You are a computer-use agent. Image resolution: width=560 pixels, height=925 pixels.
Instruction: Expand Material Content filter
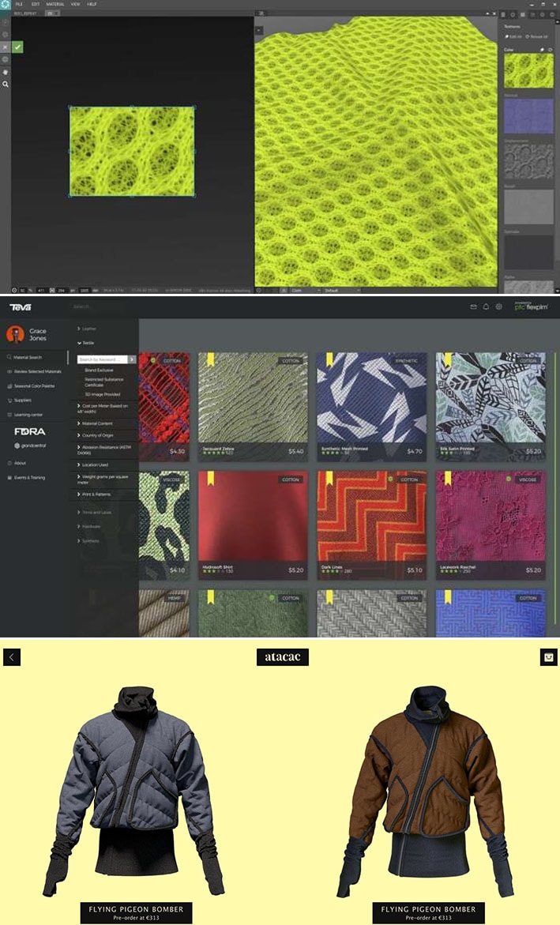(x=95, y=423)
